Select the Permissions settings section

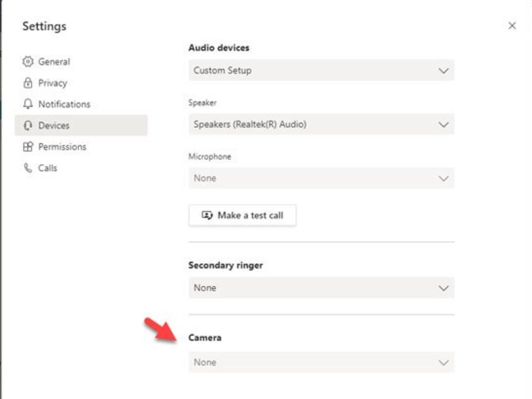click(x=62, y=147)
